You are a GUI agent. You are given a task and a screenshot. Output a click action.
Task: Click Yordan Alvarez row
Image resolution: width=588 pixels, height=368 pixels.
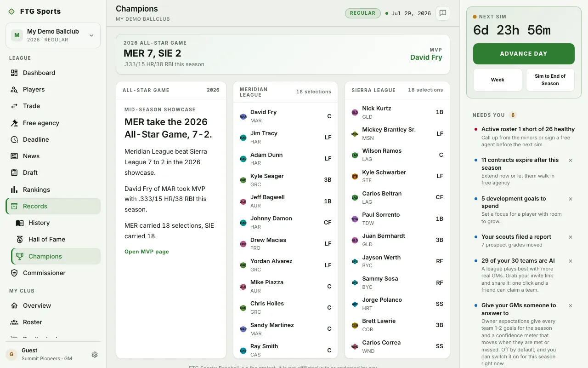pos(285,265)
